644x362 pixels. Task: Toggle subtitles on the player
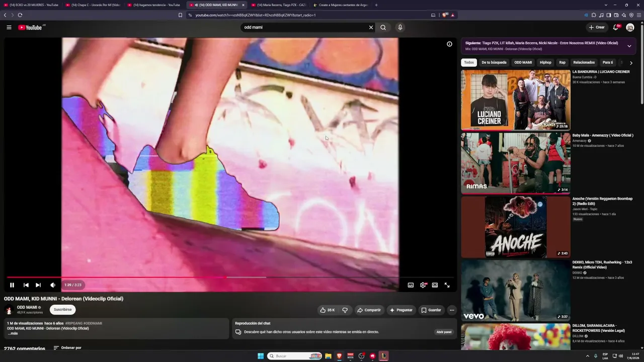[411, 285]
